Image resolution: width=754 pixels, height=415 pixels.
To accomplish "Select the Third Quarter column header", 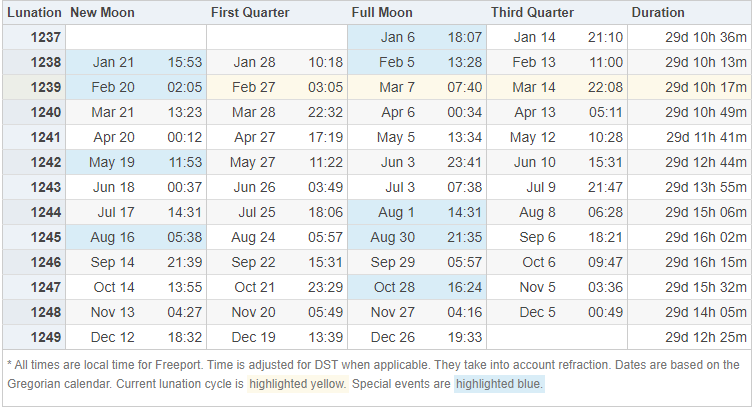I will (532, 13).
